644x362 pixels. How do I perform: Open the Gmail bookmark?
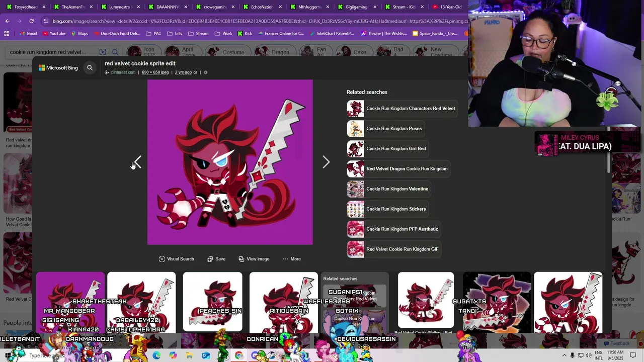click(28, 34)
